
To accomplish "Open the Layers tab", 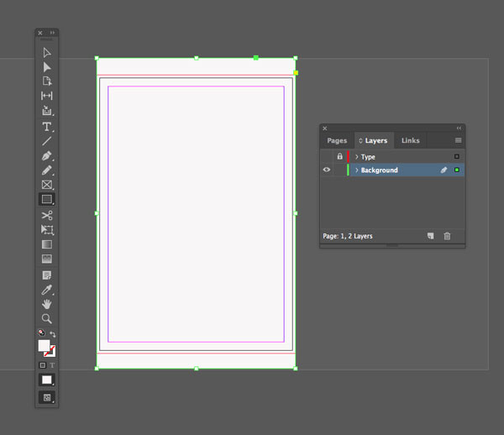I will [375, 140].
